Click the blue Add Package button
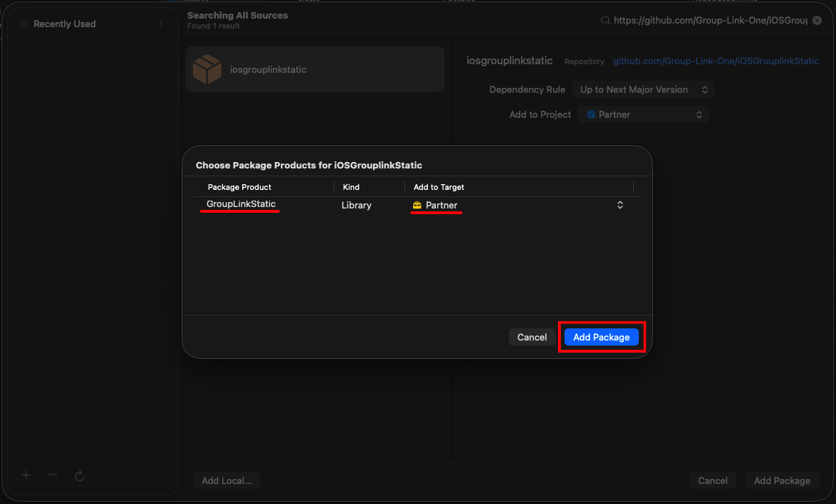The image size is (836, 504). pos(602,337)
